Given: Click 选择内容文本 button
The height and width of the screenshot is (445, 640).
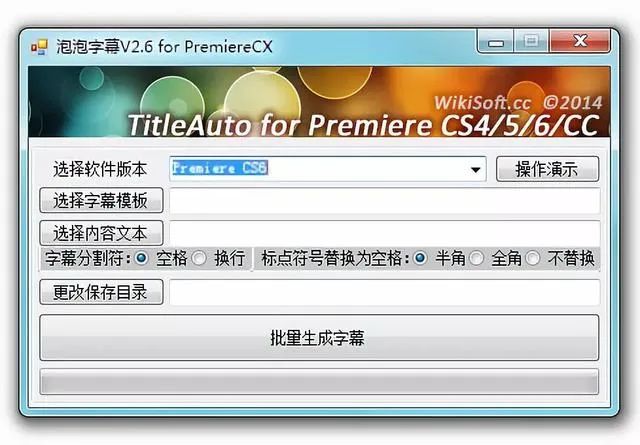Looking at the screenshot, I should [x=101, y=233].
